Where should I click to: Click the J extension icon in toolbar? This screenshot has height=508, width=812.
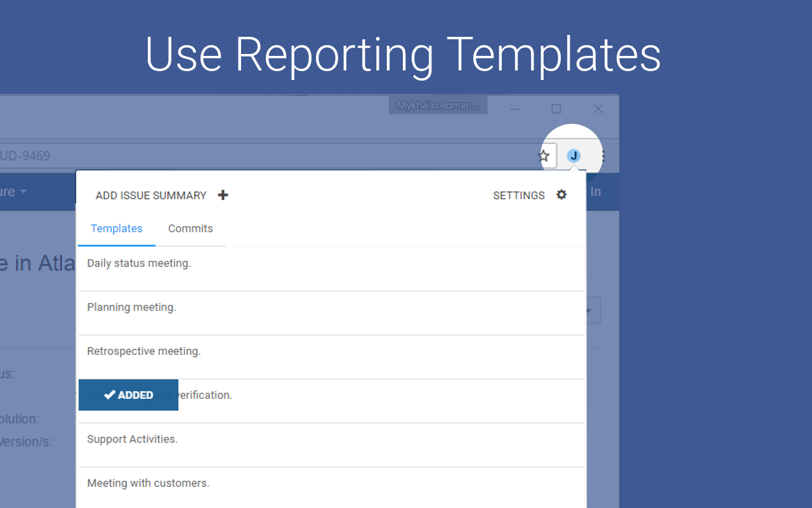573,156
